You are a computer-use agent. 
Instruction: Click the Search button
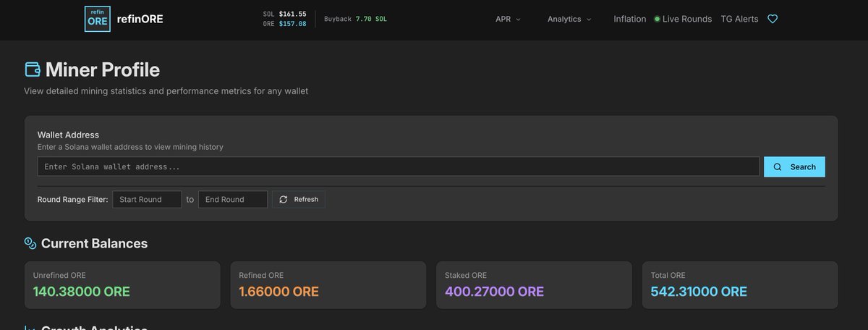(x=794, y=166)
